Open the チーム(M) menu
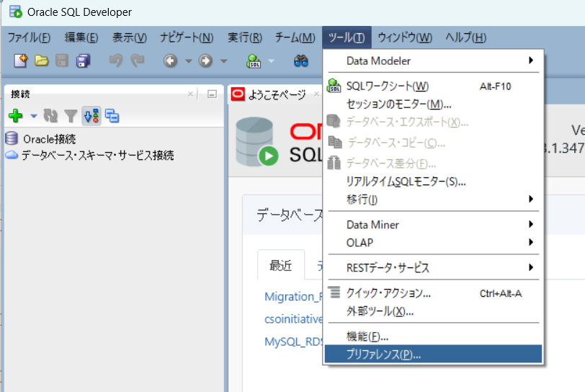Screen dimensions: 585x392 tap(295, 37)
